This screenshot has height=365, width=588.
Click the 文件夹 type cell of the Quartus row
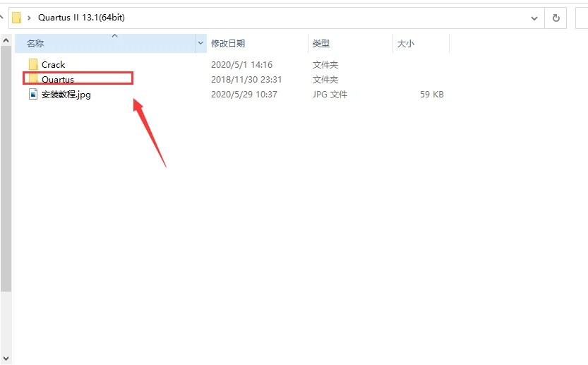[x=325, y=80]
